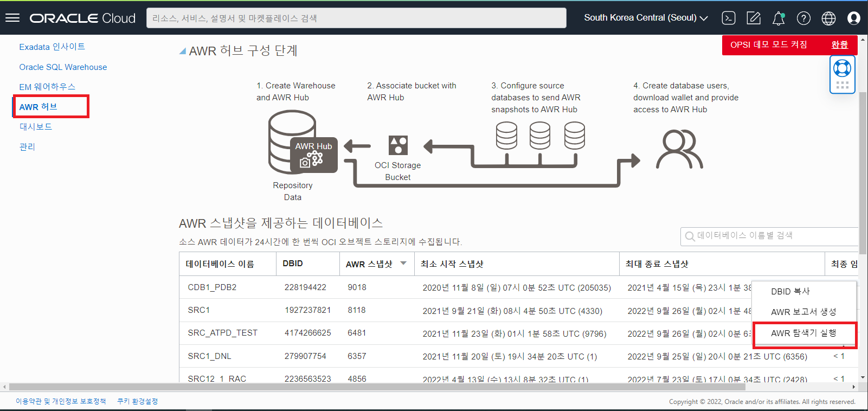This screenshot has height=411, width=868.
Task: Click DBID value 4174266625
Action: pyautogui.click(x=307, y=333)
